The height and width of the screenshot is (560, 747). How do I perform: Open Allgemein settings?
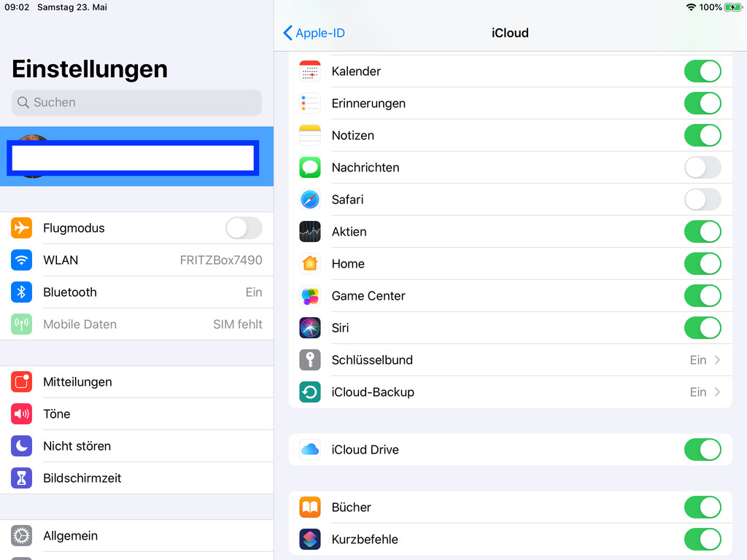136,536
